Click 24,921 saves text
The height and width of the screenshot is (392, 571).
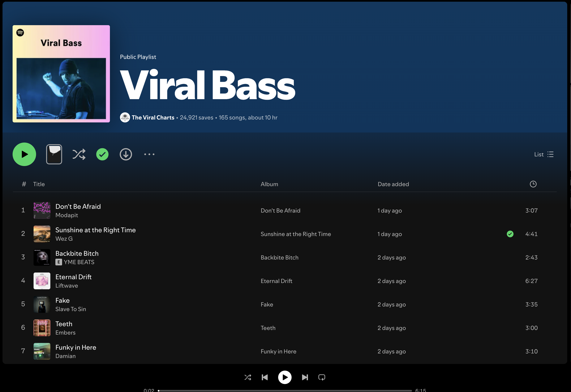pyautogui.click(x=196, y=117)
